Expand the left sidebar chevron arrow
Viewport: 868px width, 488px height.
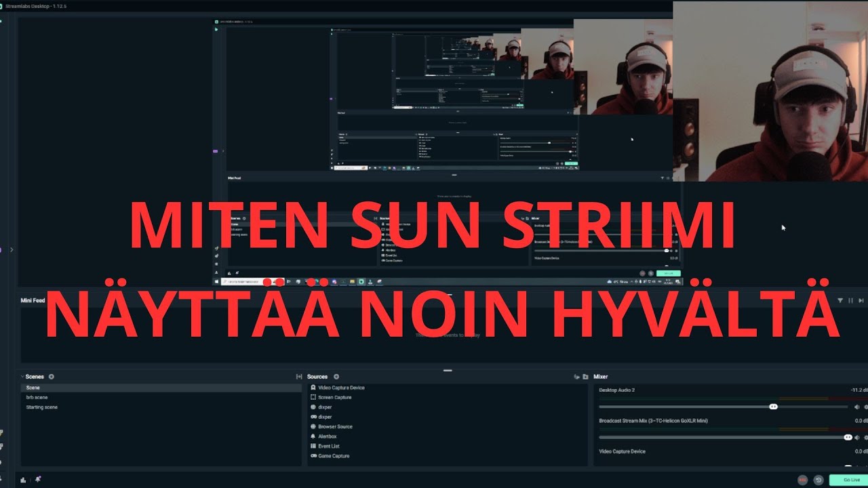[x=11, y=250]
